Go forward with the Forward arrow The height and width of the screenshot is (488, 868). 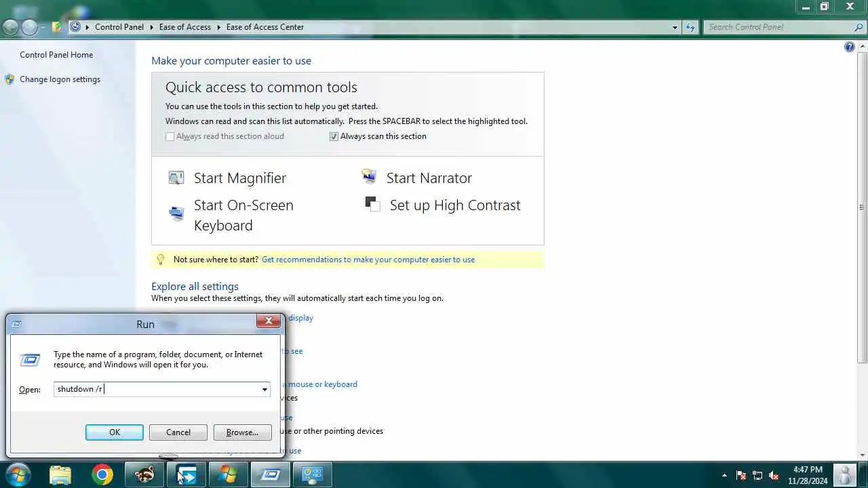(x=29, y=27)
